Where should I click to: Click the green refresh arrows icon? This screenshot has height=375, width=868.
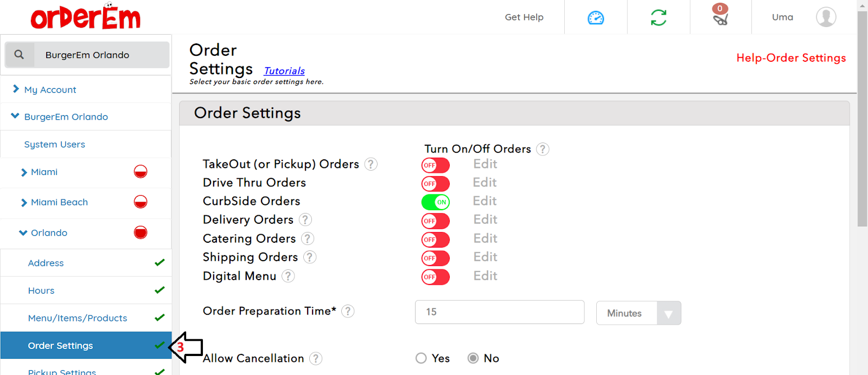[659, 18]
